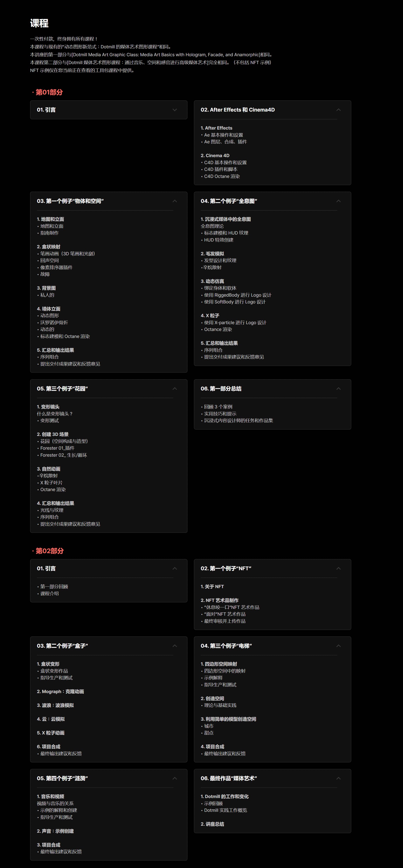Collapse the 05. 第四个例子"涟漪" chevron
This screenshot has height=868, width=403.
point(174,778)
